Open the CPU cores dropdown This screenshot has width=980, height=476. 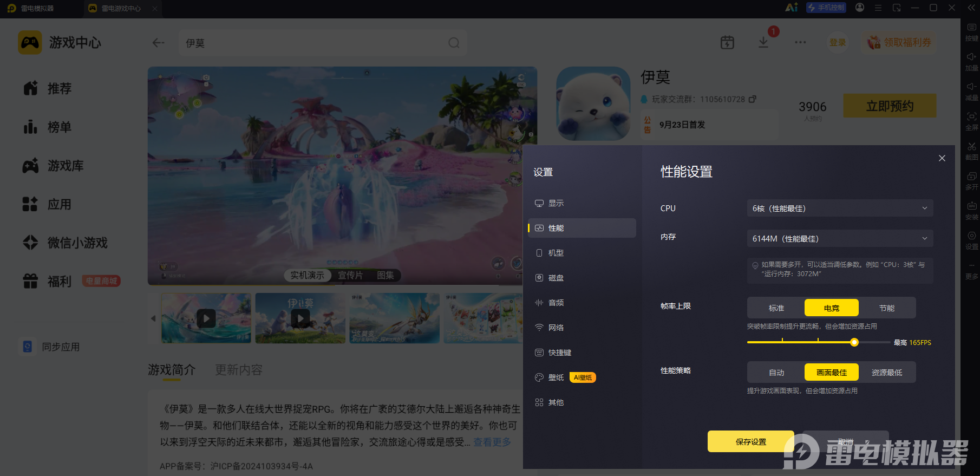(840, 208)
